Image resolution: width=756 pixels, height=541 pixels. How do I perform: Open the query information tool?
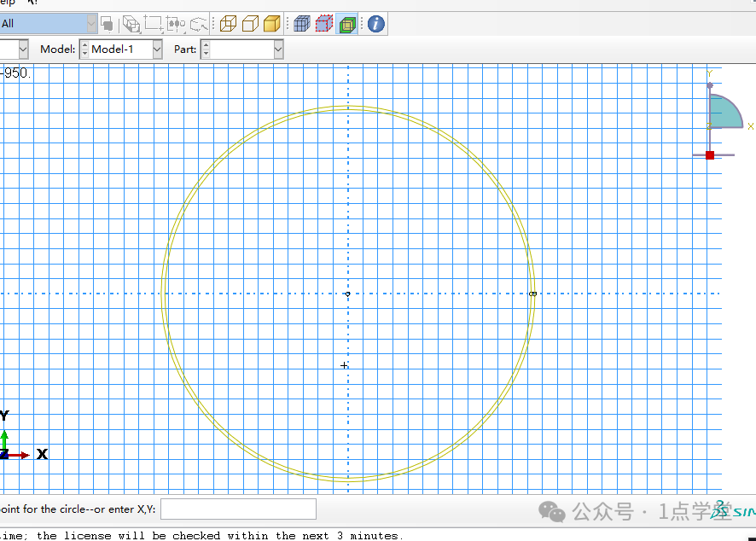(376, 24)
